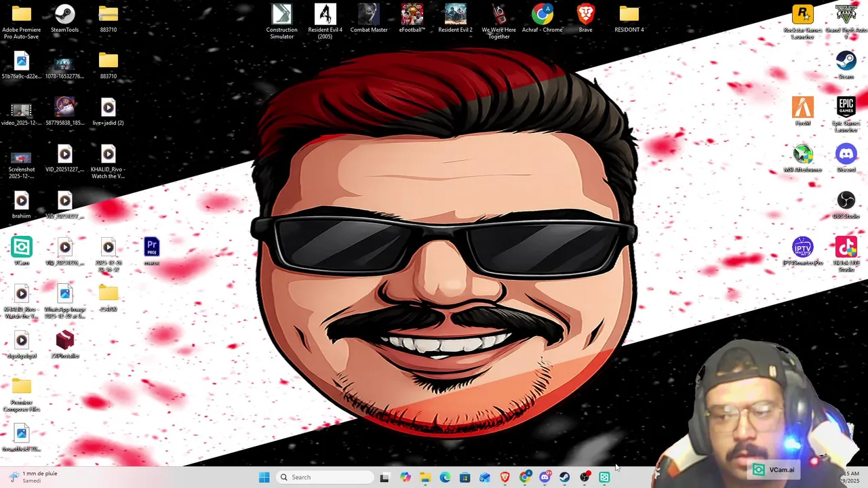
Task: Select the 587795838_185 image file
Action: (64, 111)
